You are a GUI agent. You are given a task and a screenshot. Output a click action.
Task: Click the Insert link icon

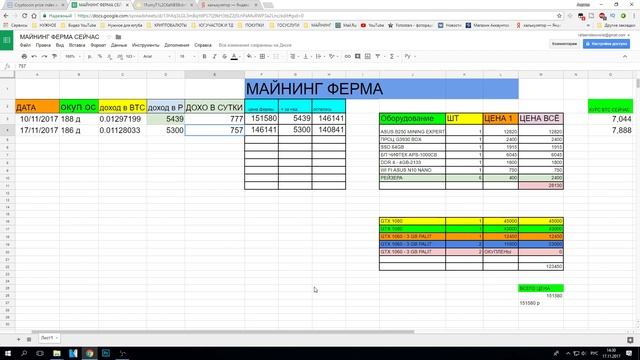point(347,56)
